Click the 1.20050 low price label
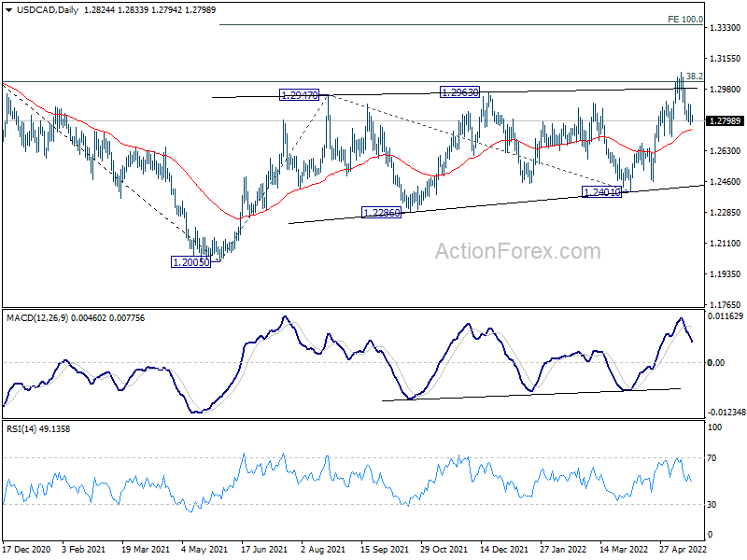 [x=190, y=262]
